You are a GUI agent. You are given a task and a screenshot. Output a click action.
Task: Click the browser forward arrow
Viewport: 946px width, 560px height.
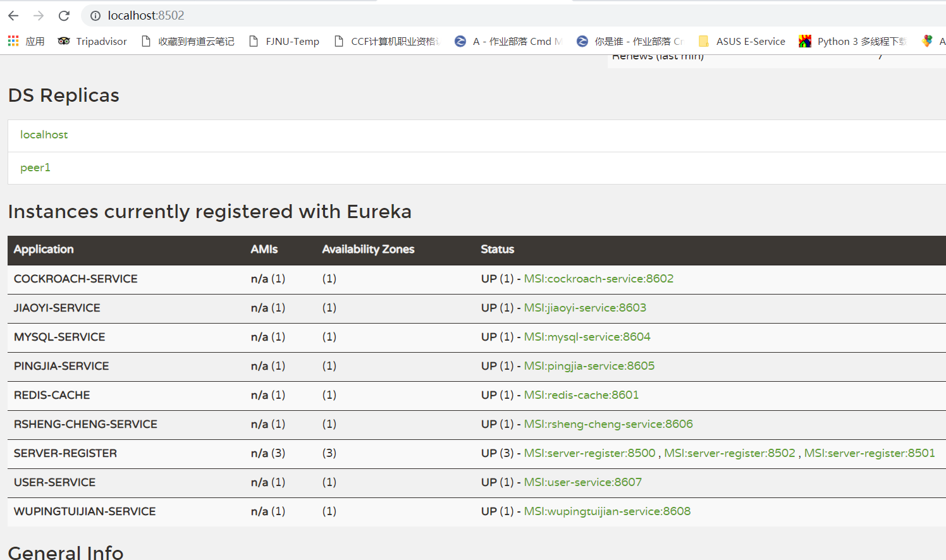[39, 16]
